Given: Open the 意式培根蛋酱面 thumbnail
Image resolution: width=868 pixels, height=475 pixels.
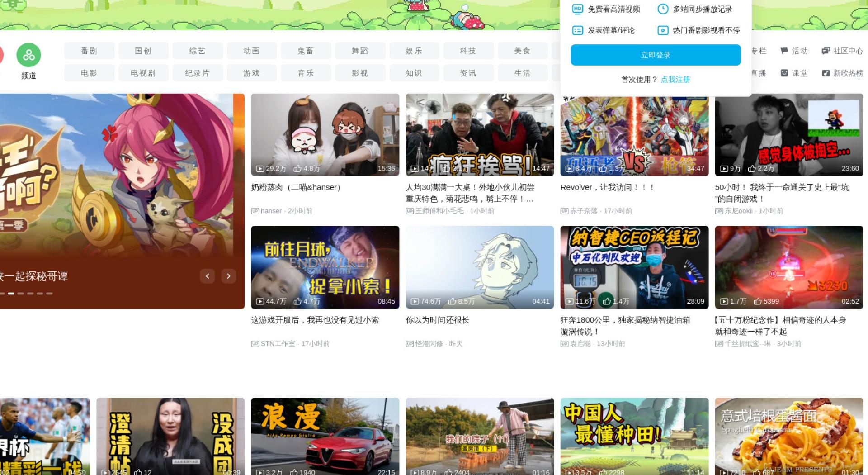Looking at the screenshot, I should (x=789, y=437).
